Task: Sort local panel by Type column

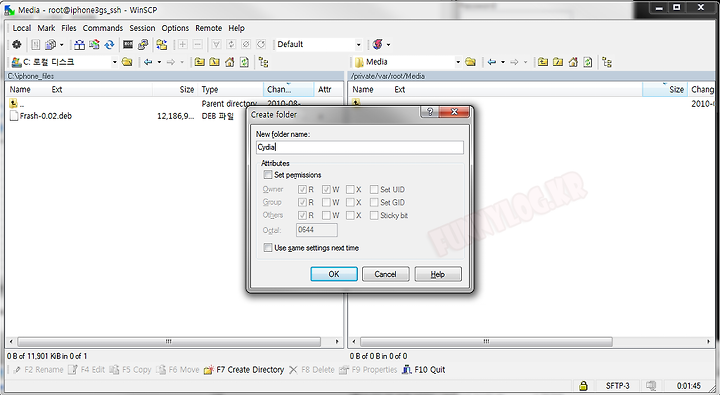Action: [x=231, y=90]
